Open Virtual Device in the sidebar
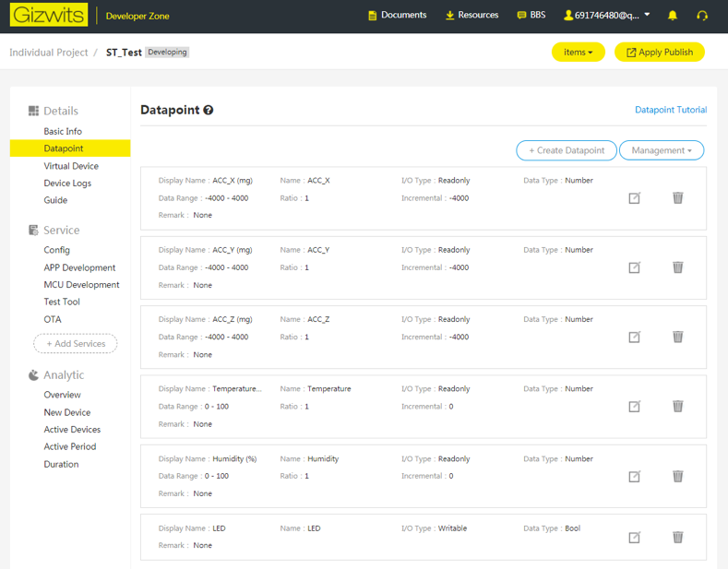This screenshot has width=728, height=569. [71, 166]
